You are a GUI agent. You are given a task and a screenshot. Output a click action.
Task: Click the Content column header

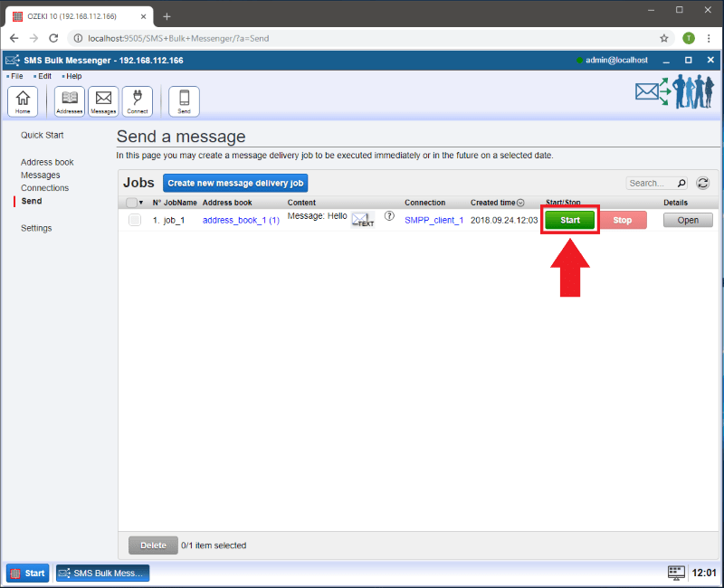click(x=301, y=203)
